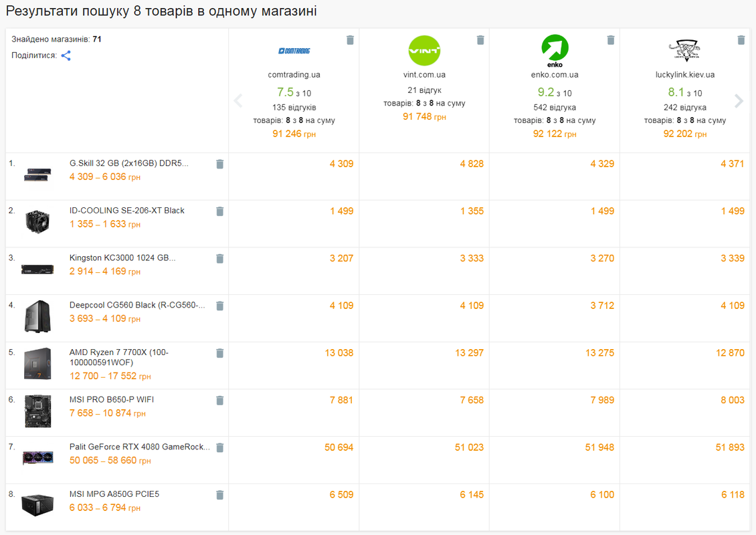Click Ryzen 7 box thumbnail image
This screenshot has width=756, height=535.
pos(37,363)
